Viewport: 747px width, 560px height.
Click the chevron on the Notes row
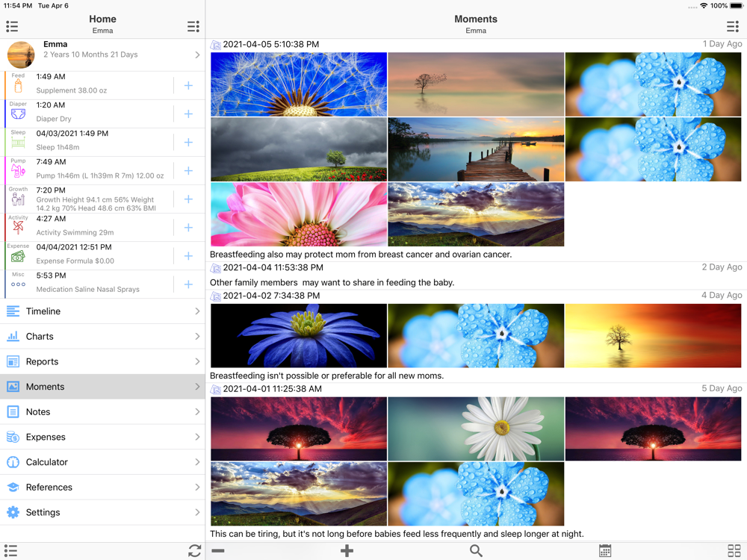(197, 412)
